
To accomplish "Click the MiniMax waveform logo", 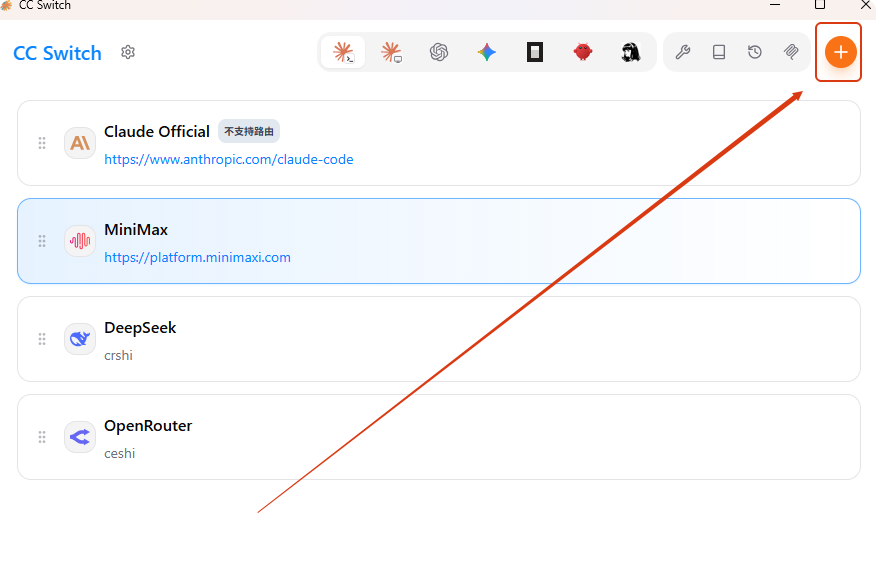I will [80, 241].
